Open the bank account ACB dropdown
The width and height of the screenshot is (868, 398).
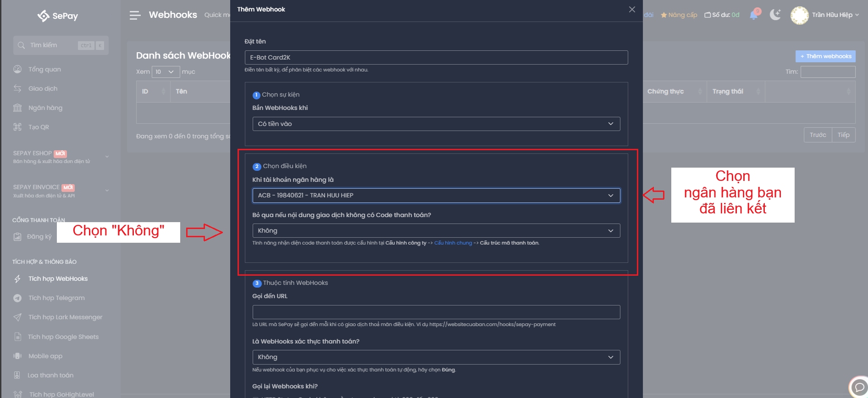click(x=436, y=196)
